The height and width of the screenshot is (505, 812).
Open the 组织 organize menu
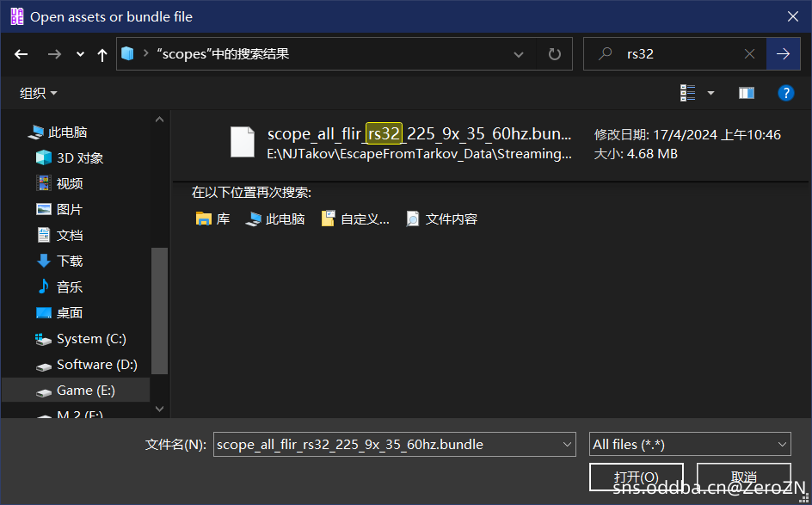[39, 93]
